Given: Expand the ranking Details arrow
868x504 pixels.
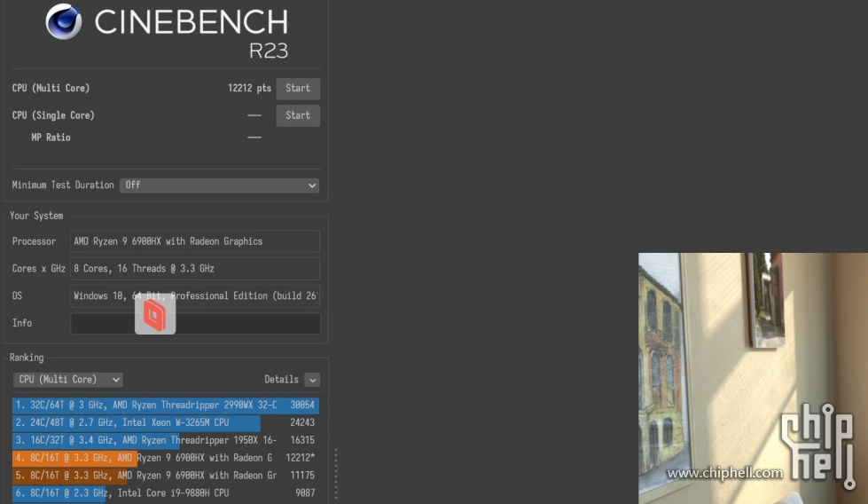Looking at the screenshot, I should pyautogui.click(x=312, y=380).
